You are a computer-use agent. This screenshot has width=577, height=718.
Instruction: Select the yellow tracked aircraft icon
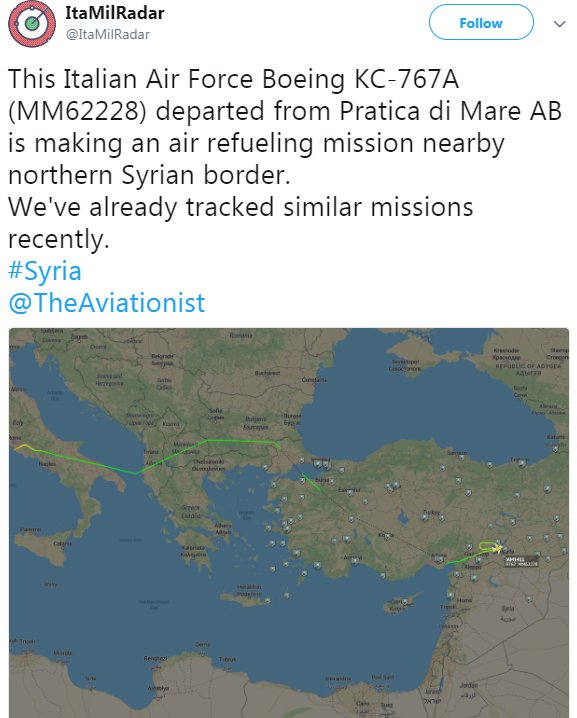point(498,548)
